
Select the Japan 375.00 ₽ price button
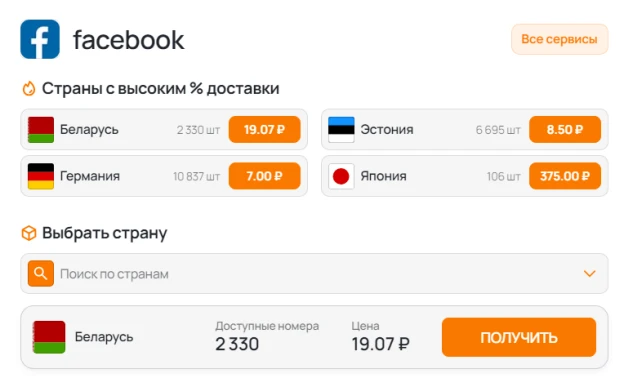point(565,176)
